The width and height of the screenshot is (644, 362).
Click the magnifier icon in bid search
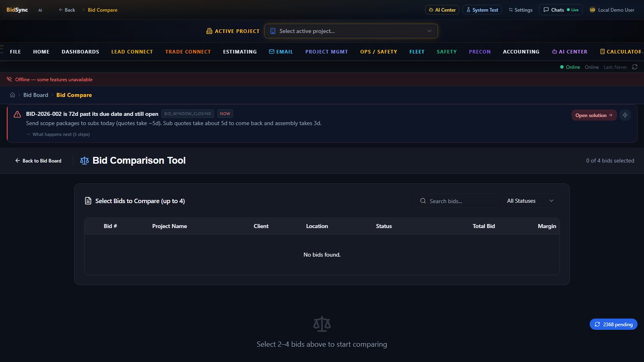[423, 201]
